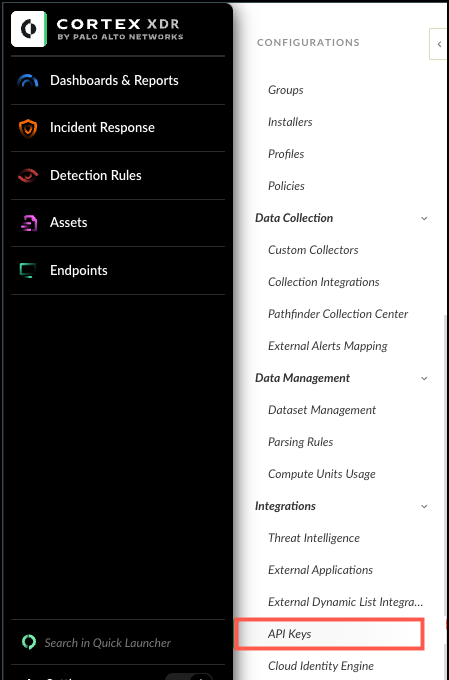Go to Collection Integrations

coord(324,282)
